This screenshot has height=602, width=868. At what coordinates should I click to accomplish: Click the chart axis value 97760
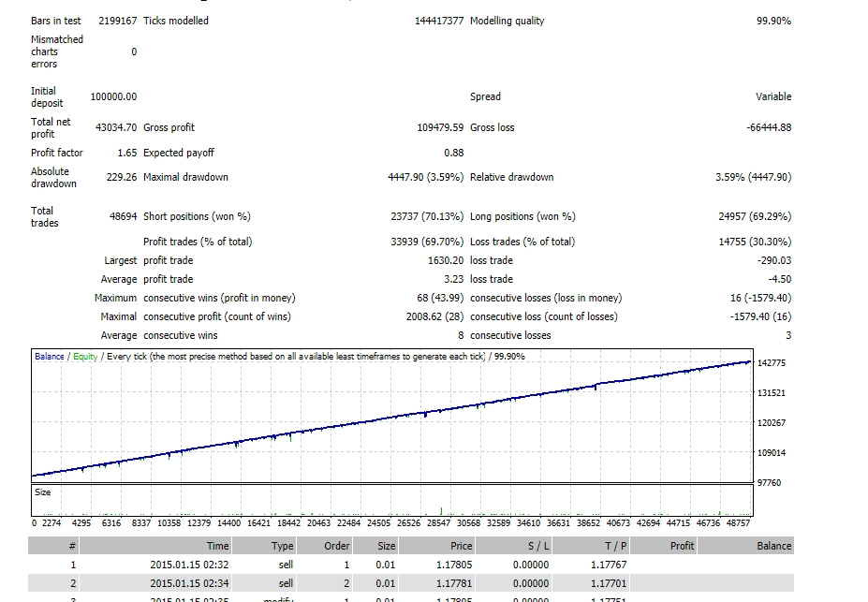coord(769,483)
